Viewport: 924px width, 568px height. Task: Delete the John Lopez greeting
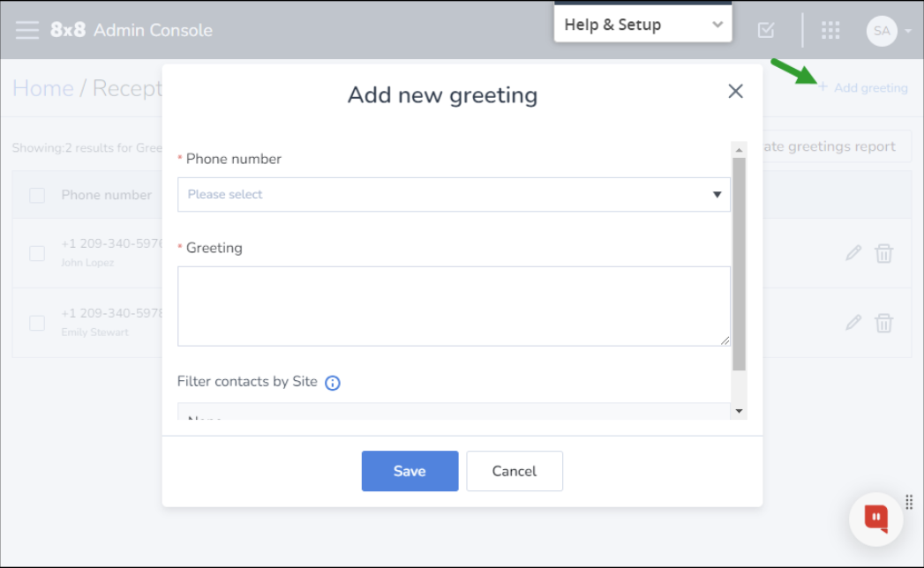[883, 253]
